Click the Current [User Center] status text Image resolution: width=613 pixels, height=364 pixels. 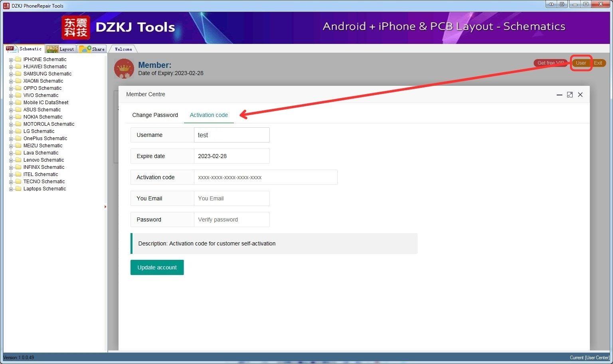click(x=589, y=358)
